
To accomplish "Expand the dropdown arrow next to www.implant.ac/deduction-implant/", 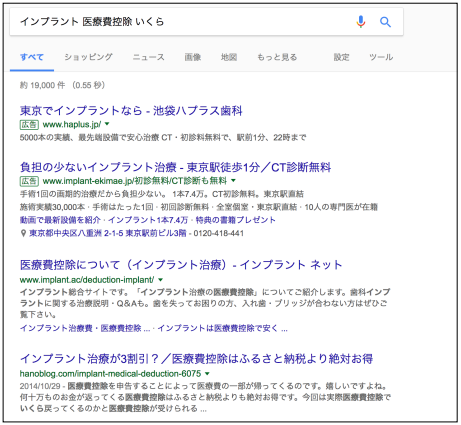I will [x=160, y=280].
